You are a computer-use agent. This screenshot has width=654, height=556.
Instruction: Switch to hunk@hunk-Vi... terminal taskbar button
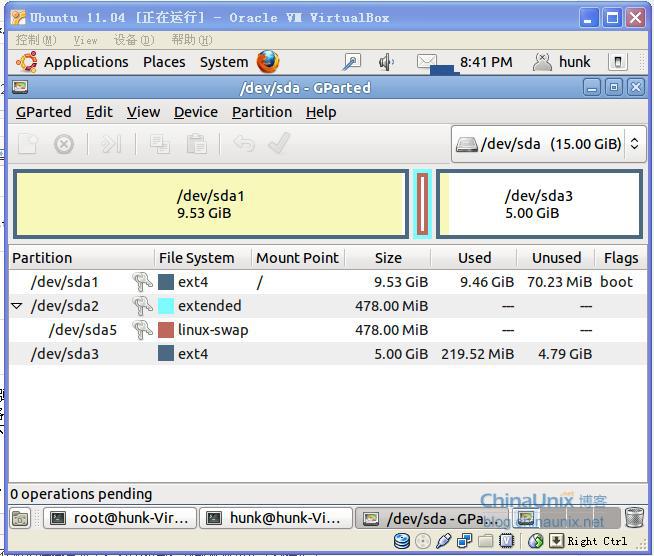276,518
